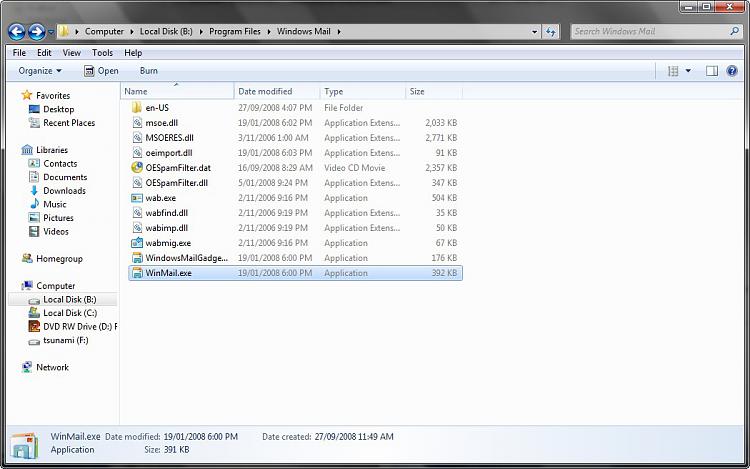Click the wab.exe application icon
This screenshot has height=469, width=750.
click(137, 198)
